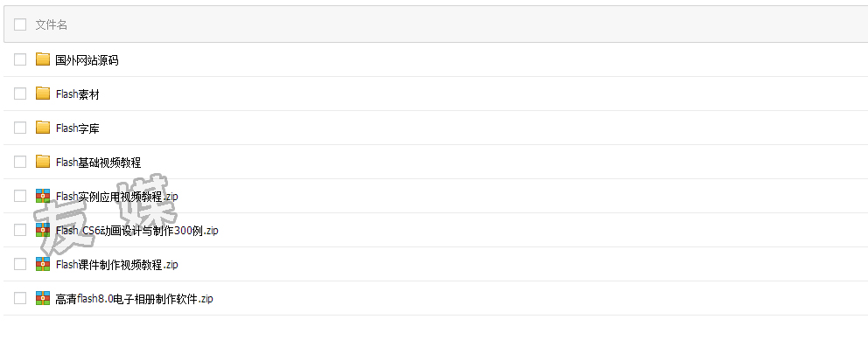The width and height of the screenshot is (868, 340).
Task: Select the checkbox next to Flash字库
Action: tap(20, 128)
